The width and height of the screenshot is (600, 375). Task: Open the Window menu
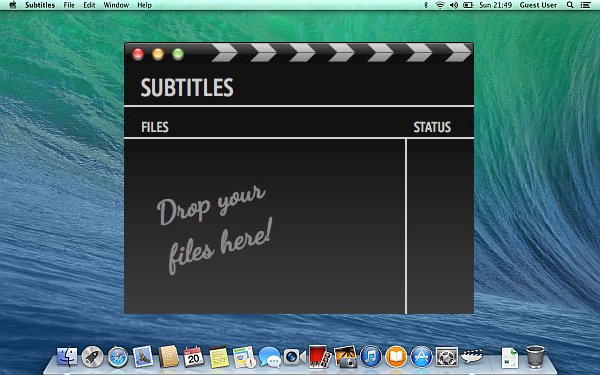pos(116,5)
